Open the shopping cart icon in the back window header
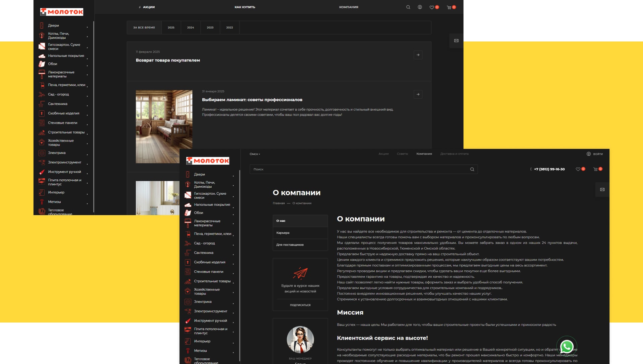This screenshot has height=364, width=643. 449,7
